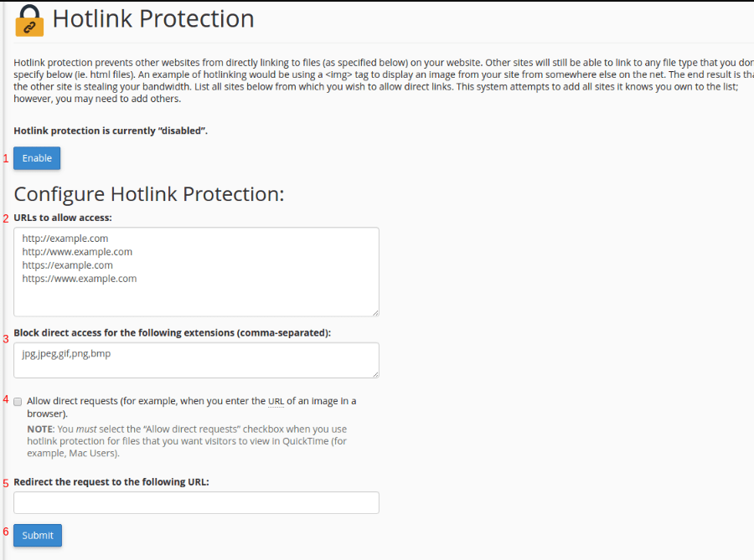Viewport: 754px width, 560px height.
Task: Click the red number 6 beside Submit
Action: [x=6, y=532]
